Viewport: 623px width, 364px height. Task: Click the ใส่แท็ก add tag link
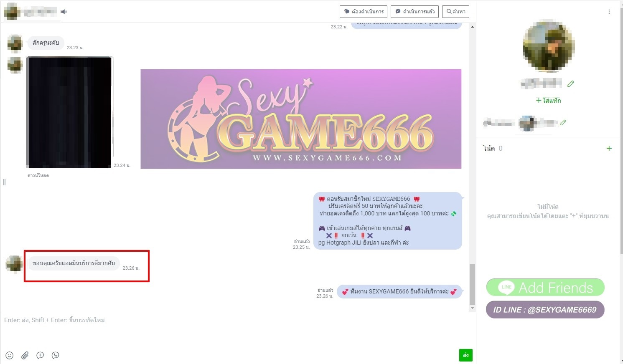tap(548, 101)
